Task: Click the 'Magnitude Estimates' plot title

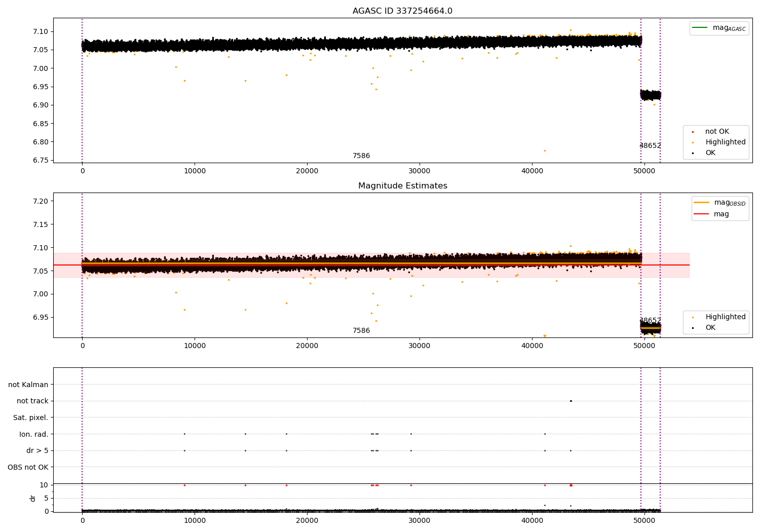Action: [x=402, y=186]
